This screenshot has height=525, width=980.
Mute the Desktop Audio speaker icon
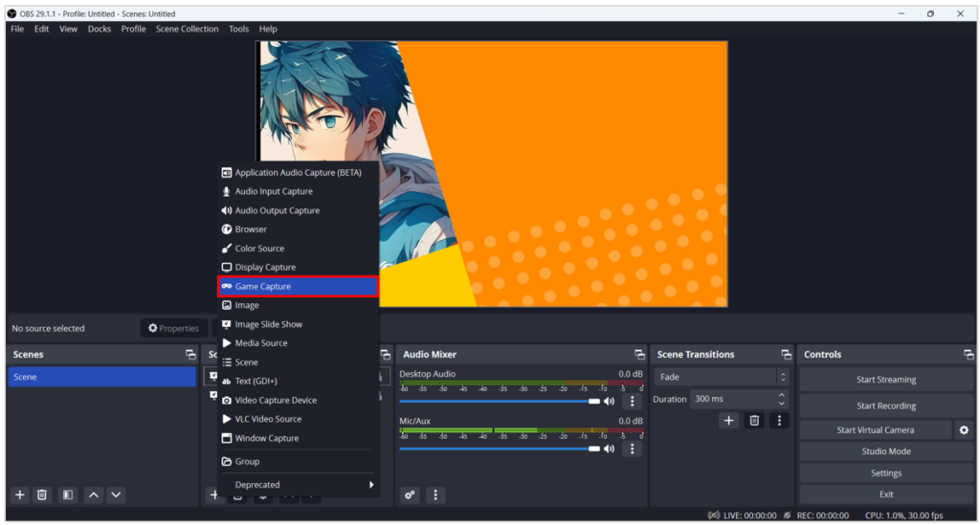click(x=609, y=402)
